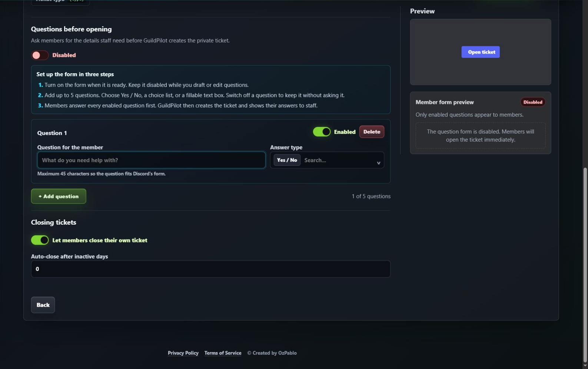The image size is (588, 369).
Task: Click the 'Answer type' field label
Action: point(286,147)
